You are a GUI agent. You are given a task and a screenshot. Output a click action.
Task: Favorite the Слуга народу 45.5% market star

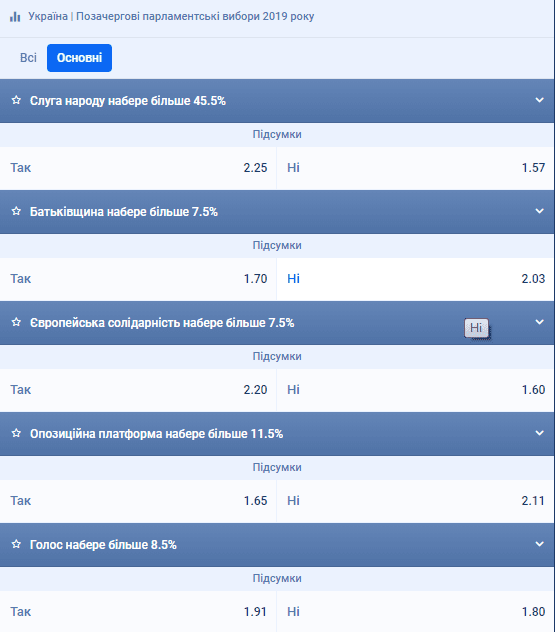pos(16,100)
